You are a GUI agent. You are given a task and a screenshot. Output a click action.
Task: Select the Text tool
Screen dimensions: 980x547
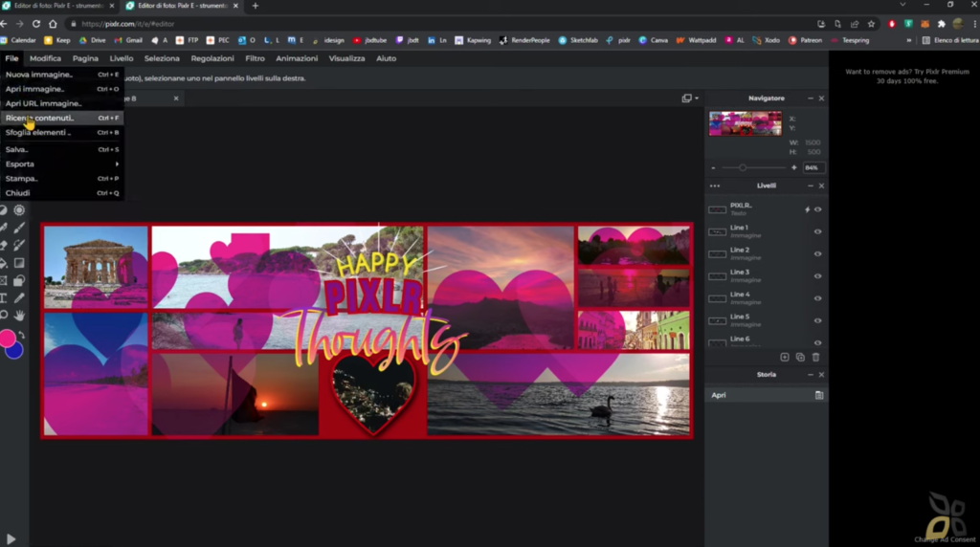tap(3, 297)
